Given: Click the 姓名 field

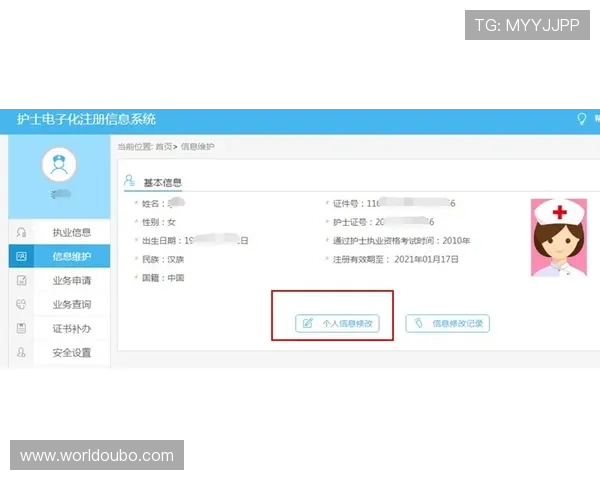Looking at the screenshot, I should coord(163,203).
